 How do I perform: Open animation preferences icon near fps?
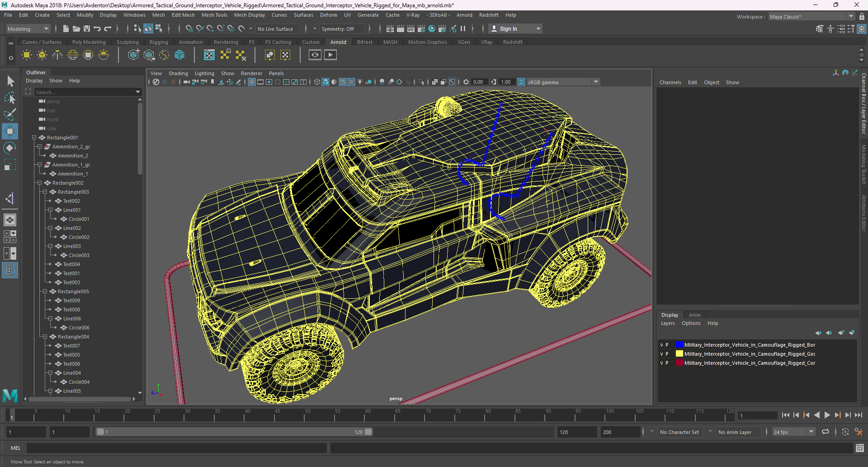coord(859,432)
